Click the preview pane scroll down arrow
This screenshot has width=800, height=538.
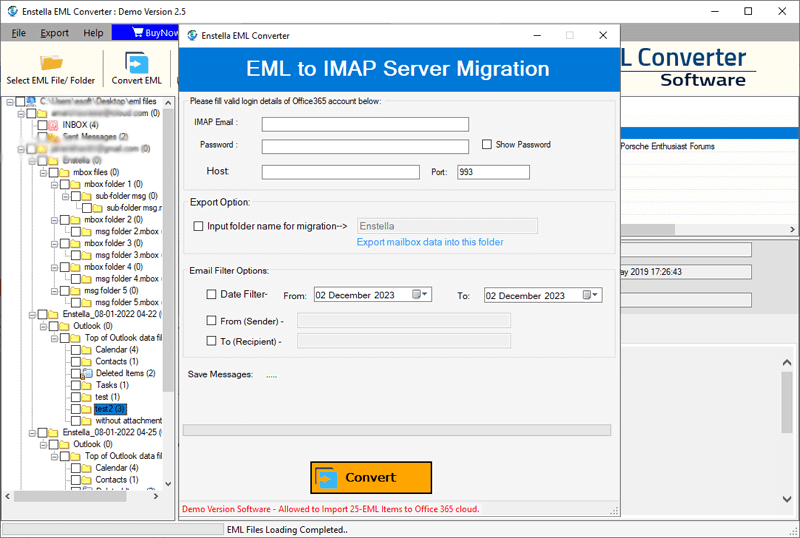pyautogui.click(x=787, y=499)
